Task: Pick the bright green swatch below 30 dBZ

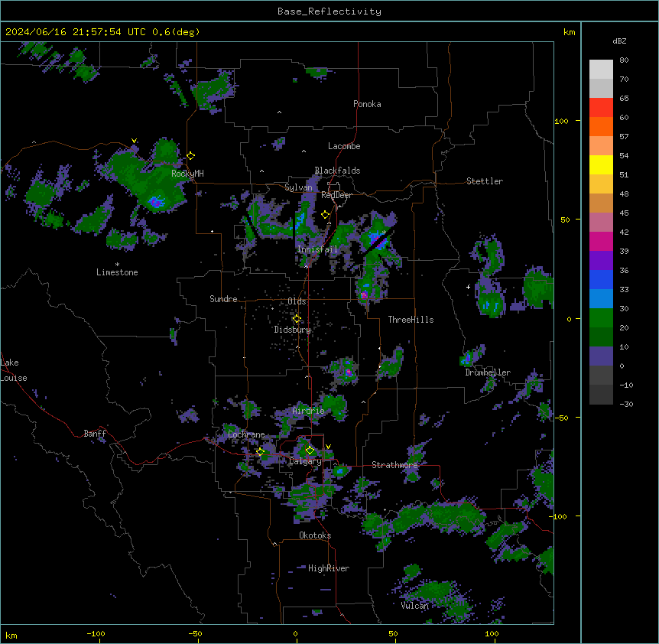Action: pos(601,318)
